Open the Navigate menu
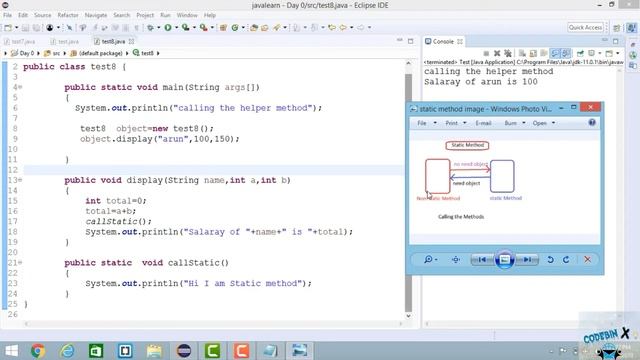This screenshot has width=640, height=360. pos(96,15)
